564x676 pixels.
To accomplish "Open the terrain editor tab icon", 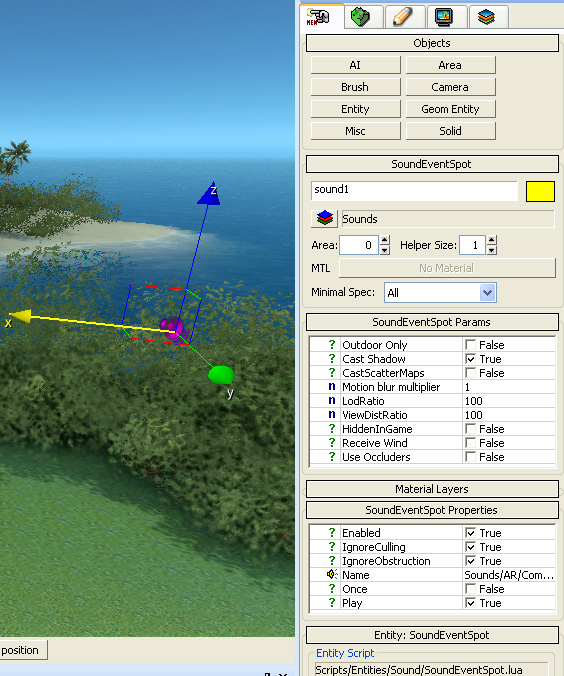I will (360, 17).
